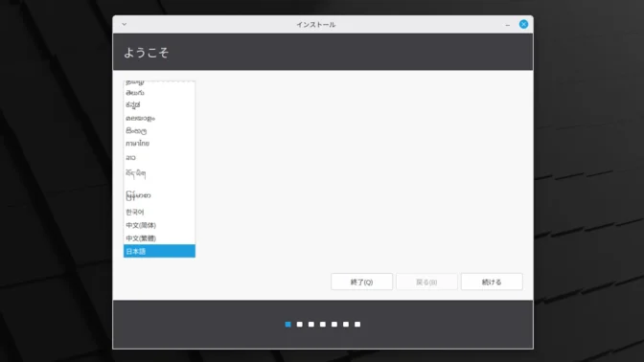The height and width of the screenshot is (362, 644).
Task: Close the インストール window
Action: point(523,24)
